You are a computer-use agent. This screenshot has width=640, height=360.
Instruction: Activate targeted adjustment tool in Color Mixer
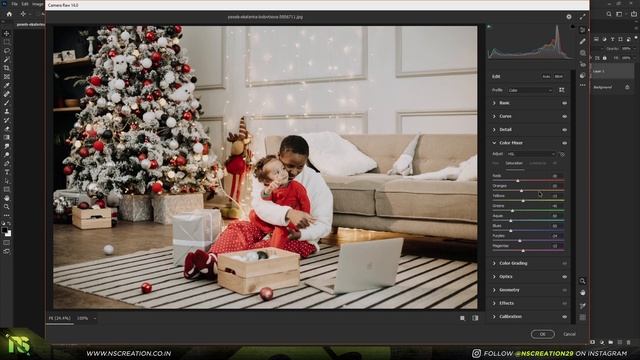[562, 154]
